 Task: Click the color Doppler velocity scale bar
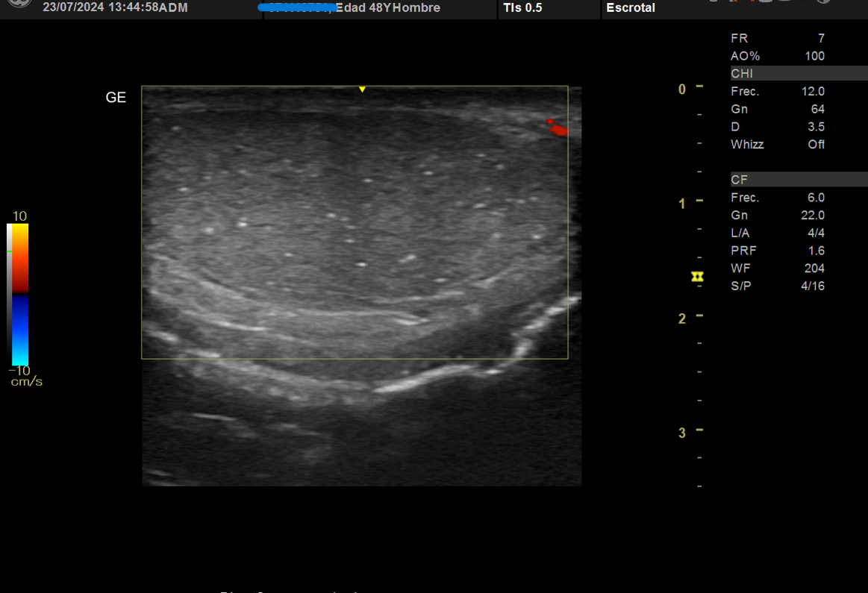click(x=21, y=295)
